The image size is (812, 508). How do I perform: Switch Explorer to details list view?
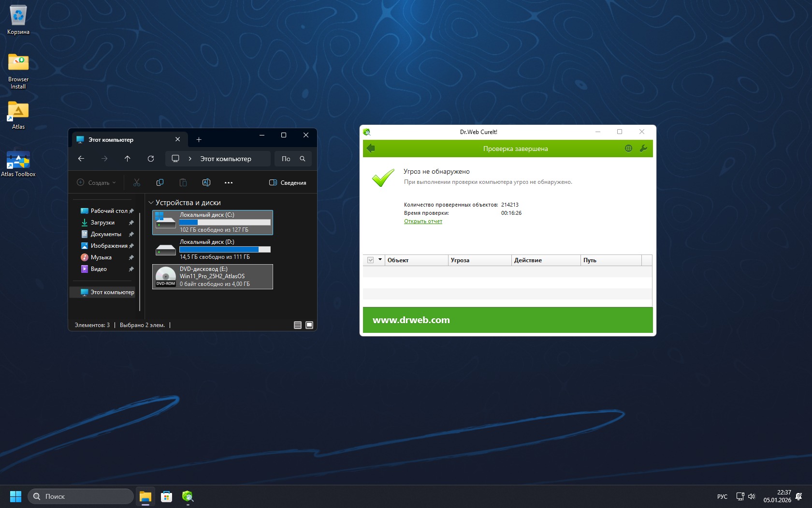[x=298, y=325]
